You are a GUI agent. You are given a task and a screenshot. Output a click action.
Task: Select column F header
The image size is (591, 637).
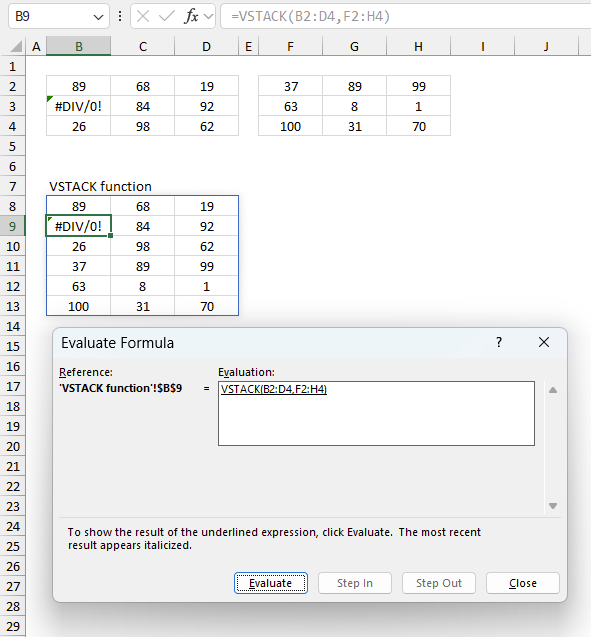pyautogui.click(x=290, y=46)
